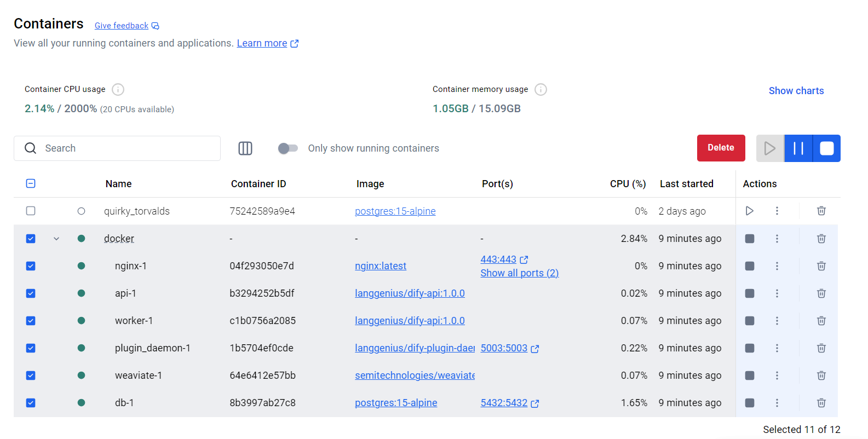Delete the db-1 container
The image size is (868, 439).
coord(821,403)
